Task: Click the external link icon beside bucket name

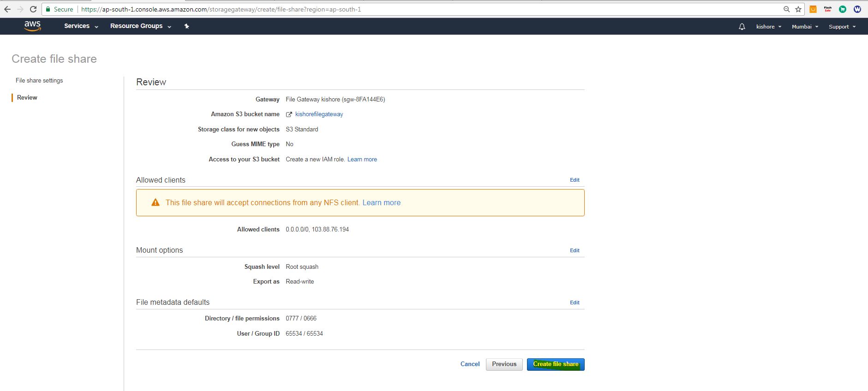Action: (x=289, y=114)
